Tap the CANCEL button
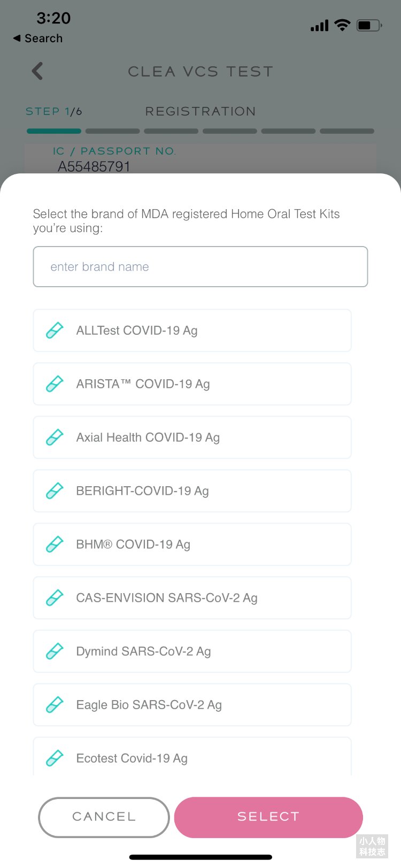 click(104, 817)
